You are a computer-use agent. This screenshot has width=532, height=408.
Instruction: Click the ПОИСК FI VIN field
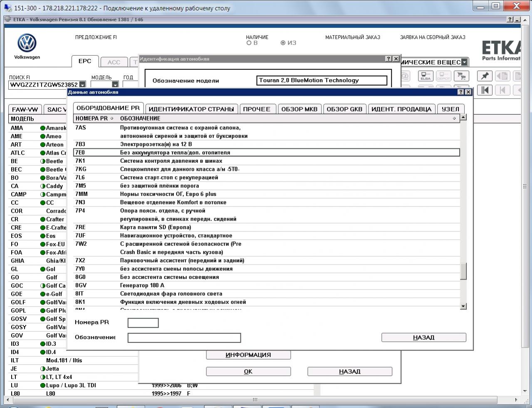pyautogui.click(x=44, y=85)
